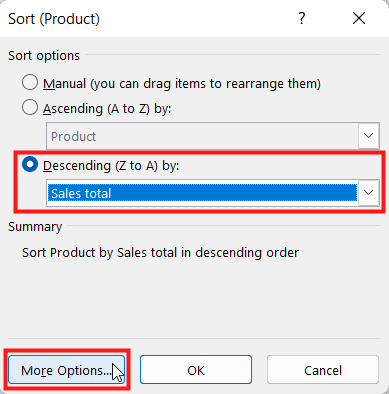Screen dimensions: 389x394
Task: Select the Manual sort radio button
Action: pos(30,82)
